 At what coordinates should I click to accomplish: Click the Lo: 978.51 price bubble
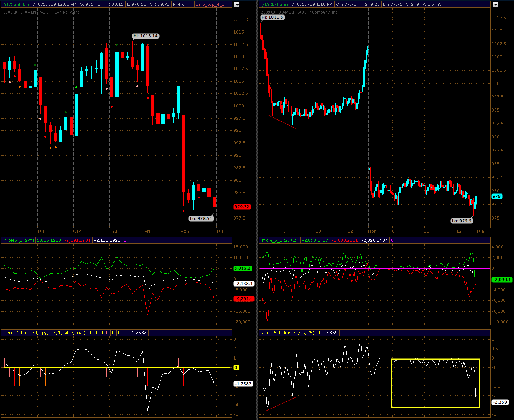(201, 218)
